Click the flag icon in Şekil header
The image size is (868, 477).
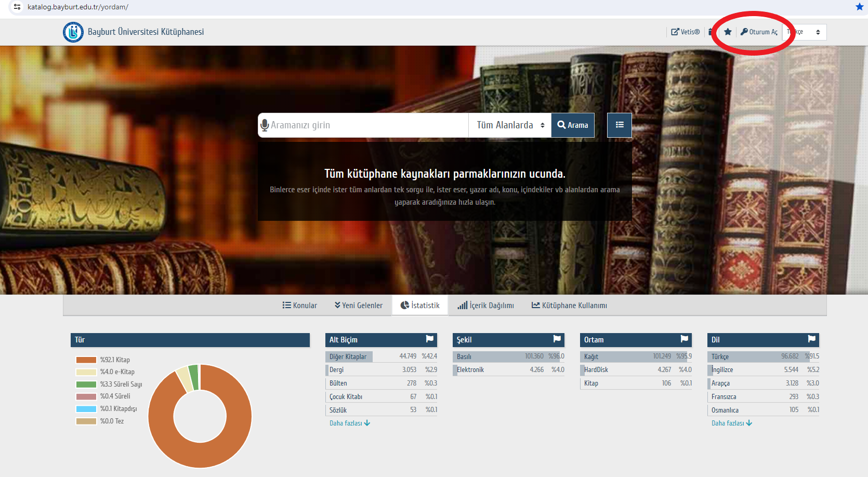557,339
